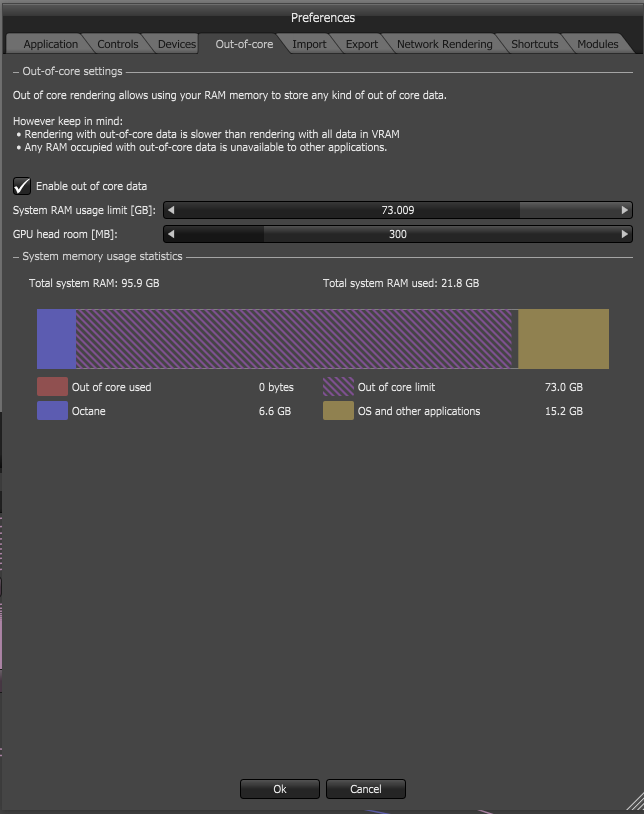Open the Export tab
Viewport: 644px width, 814px height.
tap(362, 44)
